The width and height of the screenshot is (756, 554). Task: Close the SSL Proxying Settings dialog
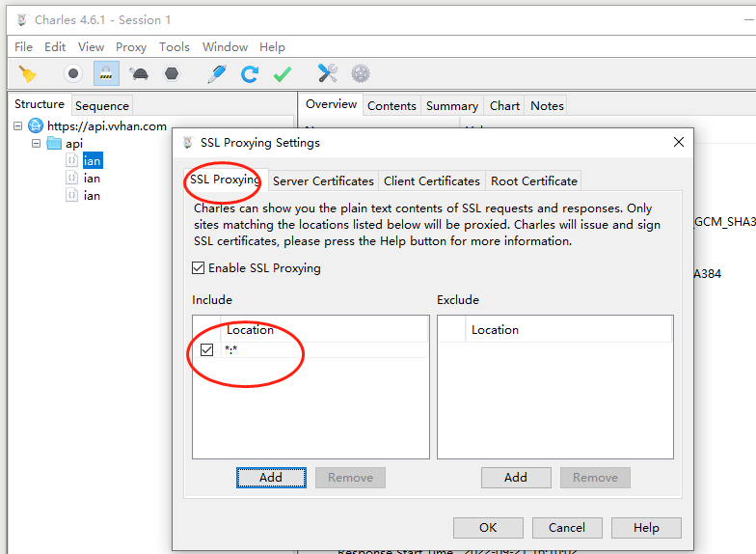[x=679, y=142]
